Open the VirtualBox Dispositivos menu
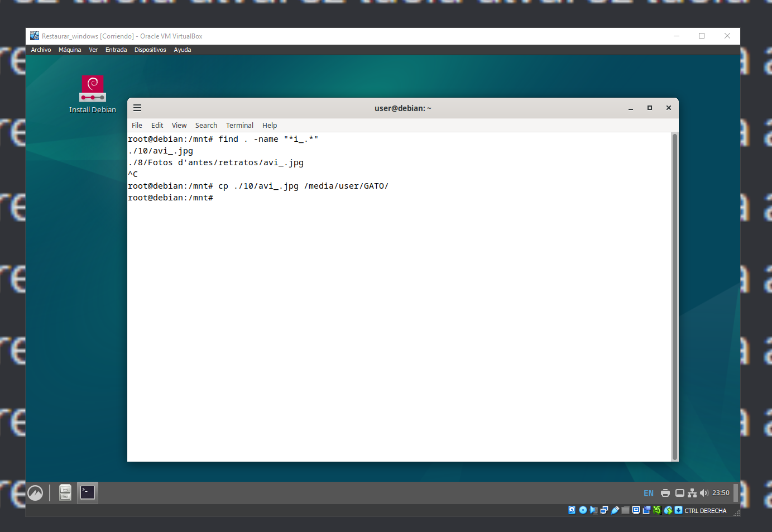Screen dimensions: 772x532 click(x=150, y=50)
